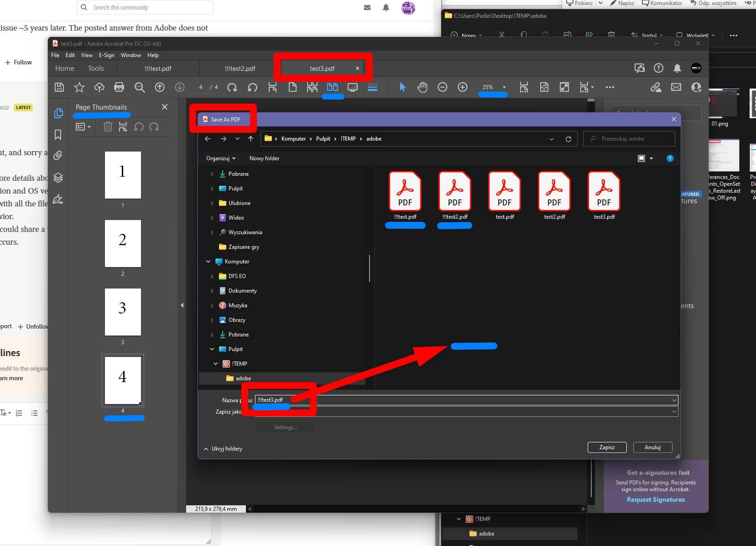
Task: Click Przeszukaj: adobe search field
Action: pos(629,139)
